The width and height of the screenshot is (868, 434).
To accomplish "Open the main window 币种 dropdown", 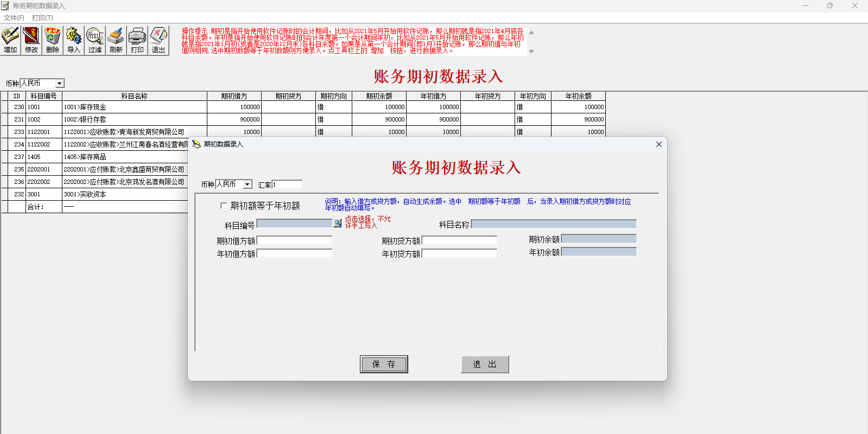I will [60, 84].
